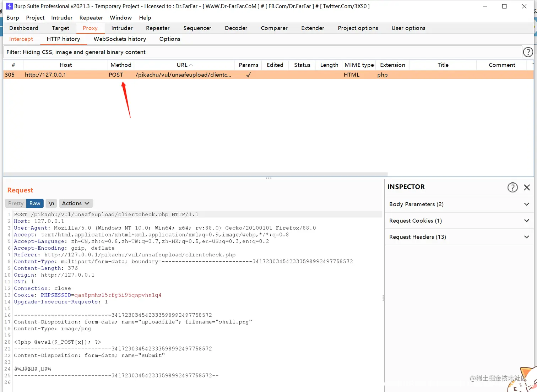537x392 pixels.
Task: Open the Repeater menu in menu bar
Action: pos(91,17)
